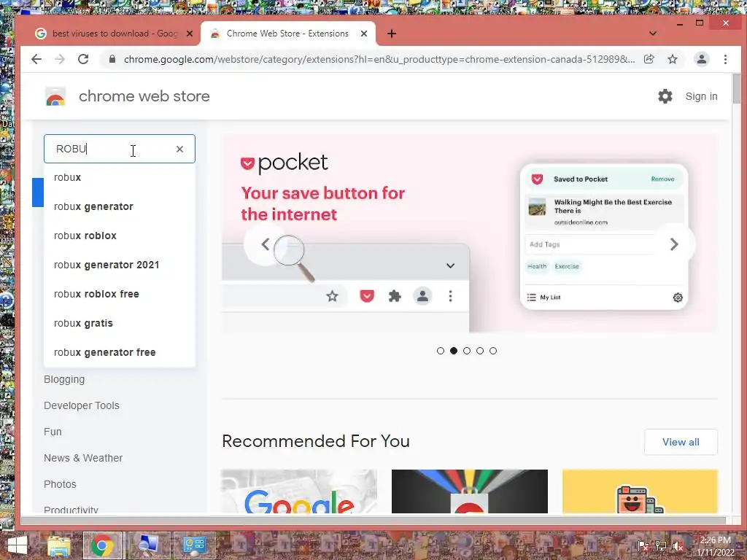The image size is (747, 560).
Task: Click the Sign in link
Action: click(x=701, y=96)
